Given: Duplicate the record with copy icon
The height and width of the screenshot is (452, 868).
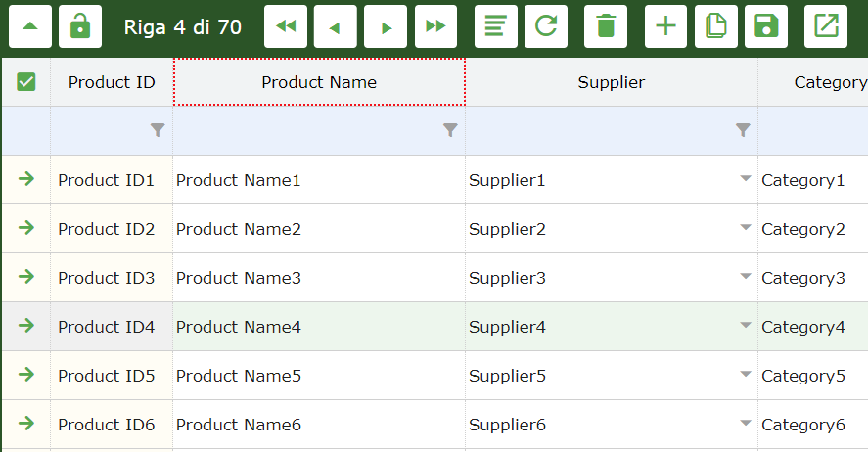Looking at the screenshot, I should 716,26.
